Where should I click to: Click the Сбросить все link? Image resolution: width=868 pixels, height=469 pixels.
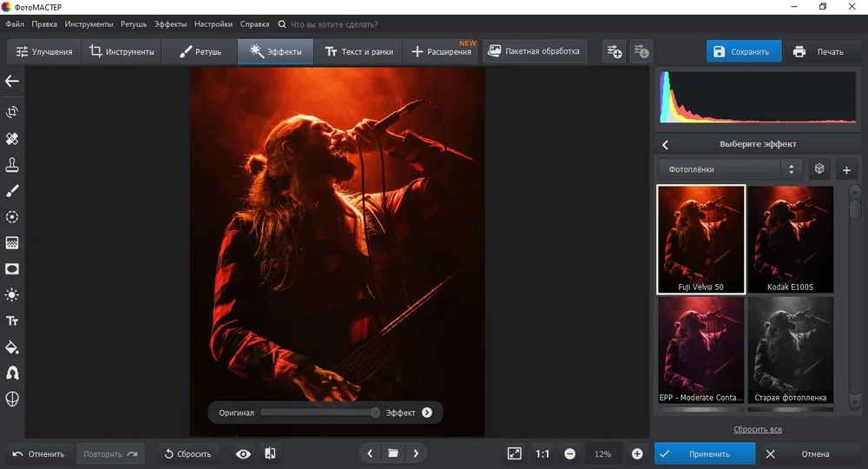click(758, 430)
